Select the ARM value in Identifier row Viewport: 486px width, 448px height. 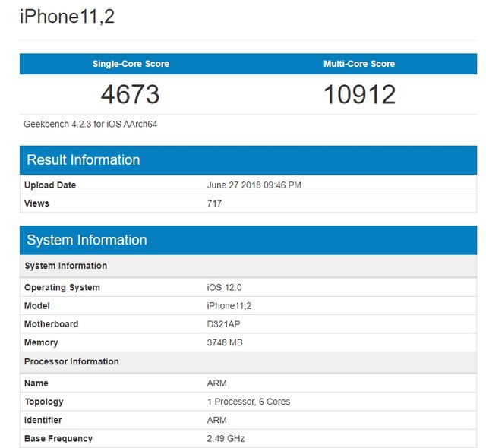tap(216, 420)
